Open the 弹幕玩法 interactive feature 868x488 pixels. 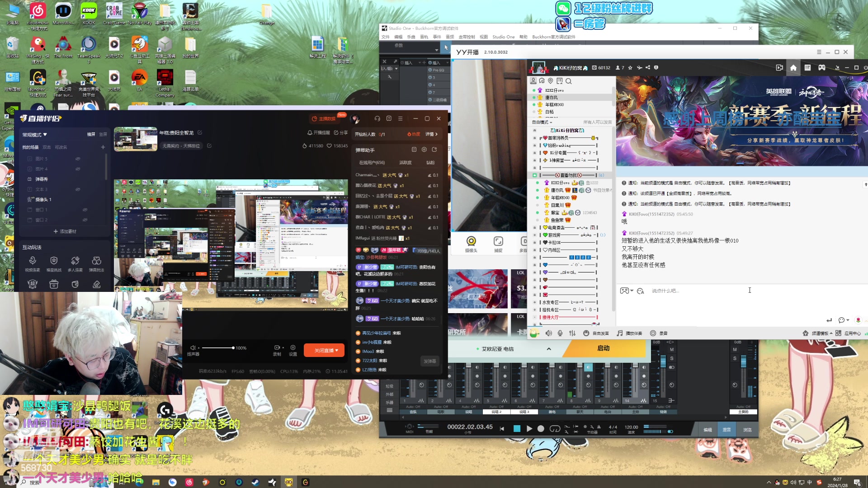click(96, 264)
